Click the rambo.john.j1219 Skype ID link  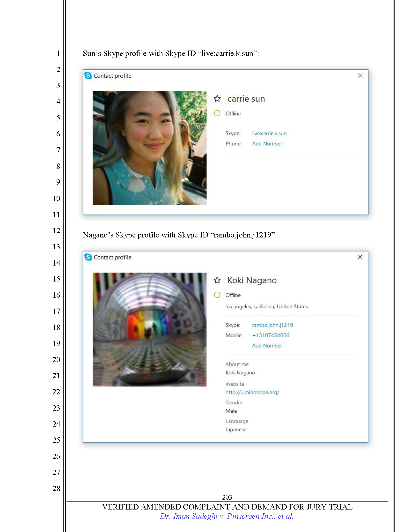272,325
